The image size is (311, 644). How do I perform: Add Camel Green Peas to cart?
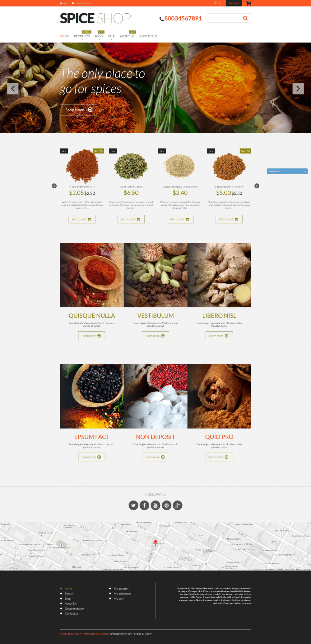(131, 219)
